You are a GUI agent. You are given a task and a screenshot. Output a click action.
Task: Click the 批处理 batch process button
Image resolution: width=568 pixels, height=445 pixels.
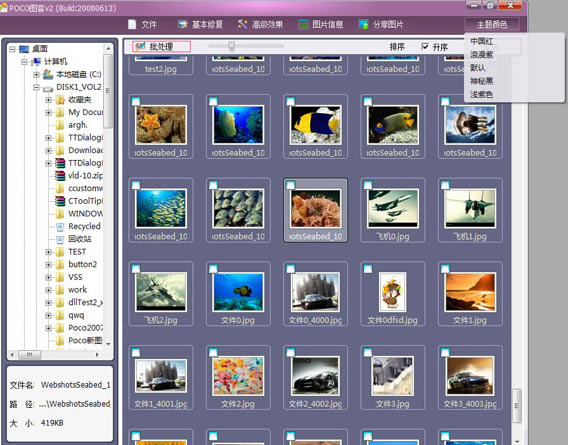(162, 46)
